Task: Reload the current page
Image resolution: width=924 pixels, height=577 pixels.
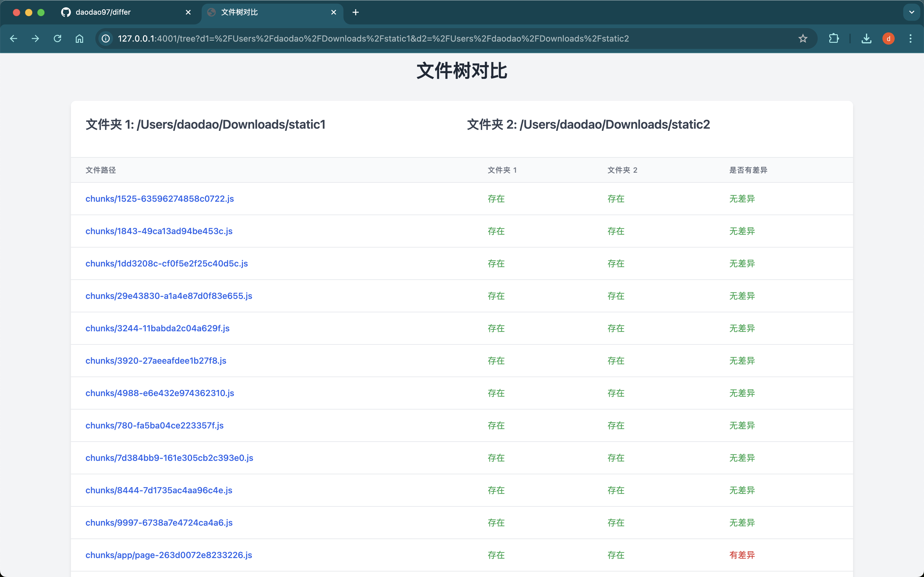Action: pos(58,39)
